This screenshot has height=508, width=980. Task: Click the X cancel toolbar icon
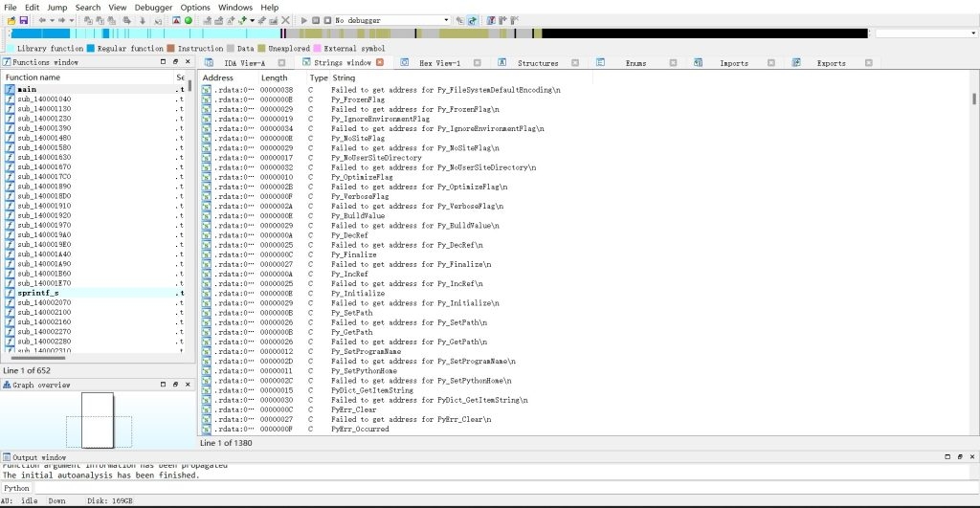pos(285,20)
